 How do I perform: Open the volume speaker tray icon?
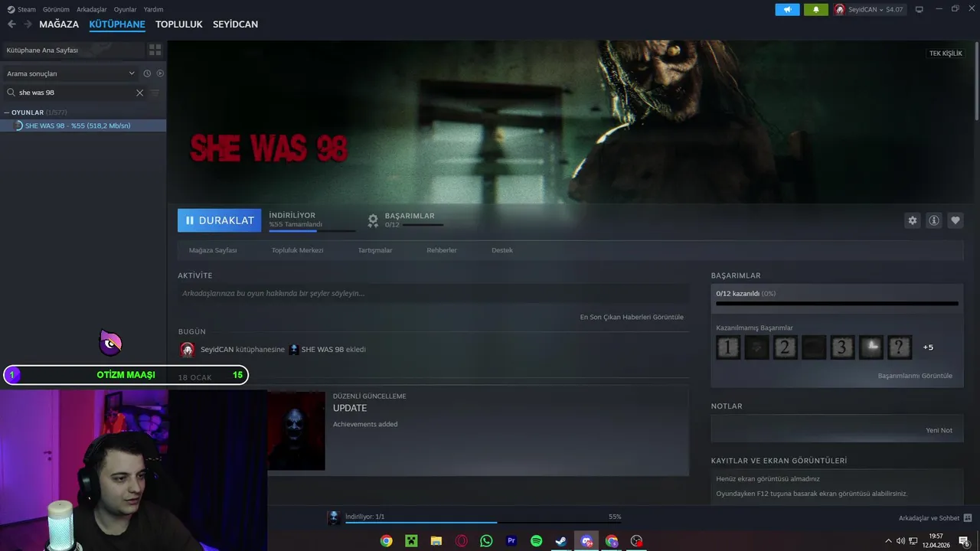coord(900,541)
